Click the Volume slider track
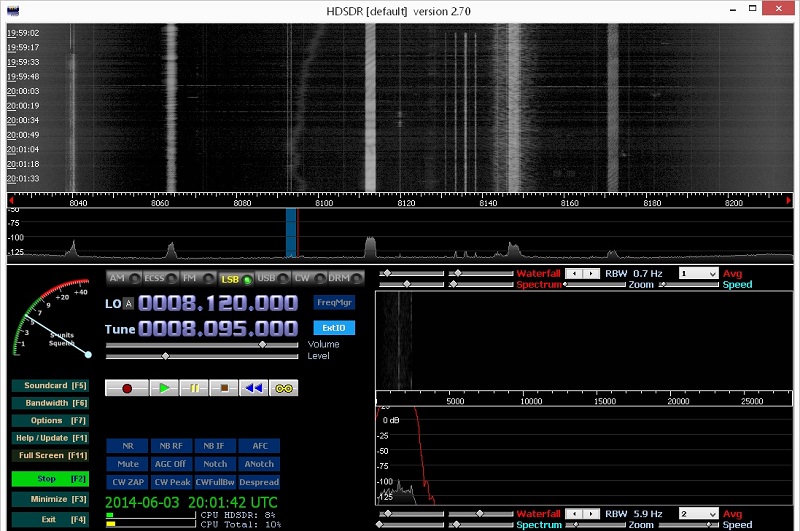The width and height of the screenshot is (800, 531). 200,344
